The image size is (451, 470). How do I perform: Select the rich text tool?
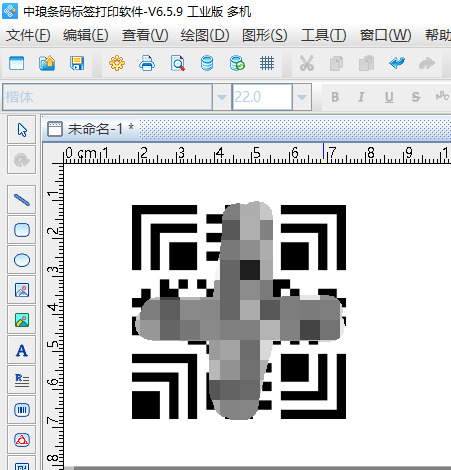tap(22, 380)
